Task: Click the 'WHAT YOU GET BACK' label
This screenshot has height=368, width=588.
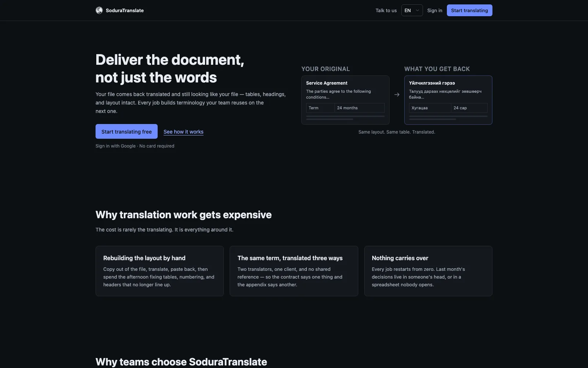Action: (x=437, y=69)
